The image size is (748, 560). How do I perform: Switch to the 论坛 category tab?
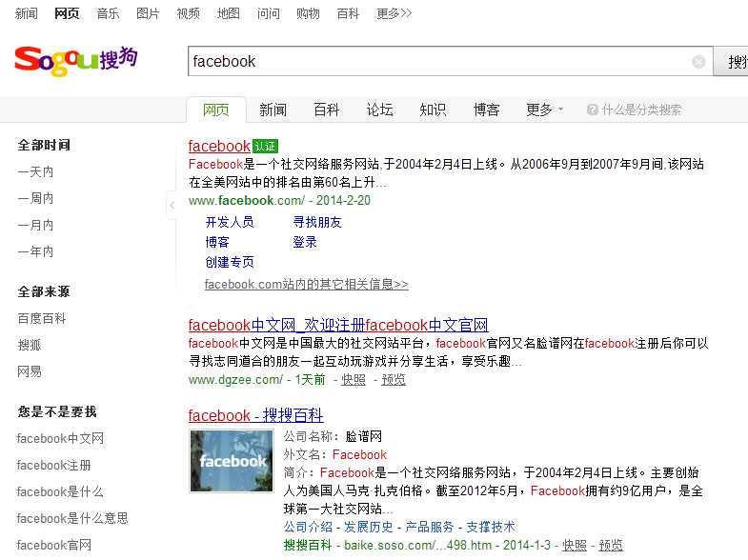pos(380,110)
